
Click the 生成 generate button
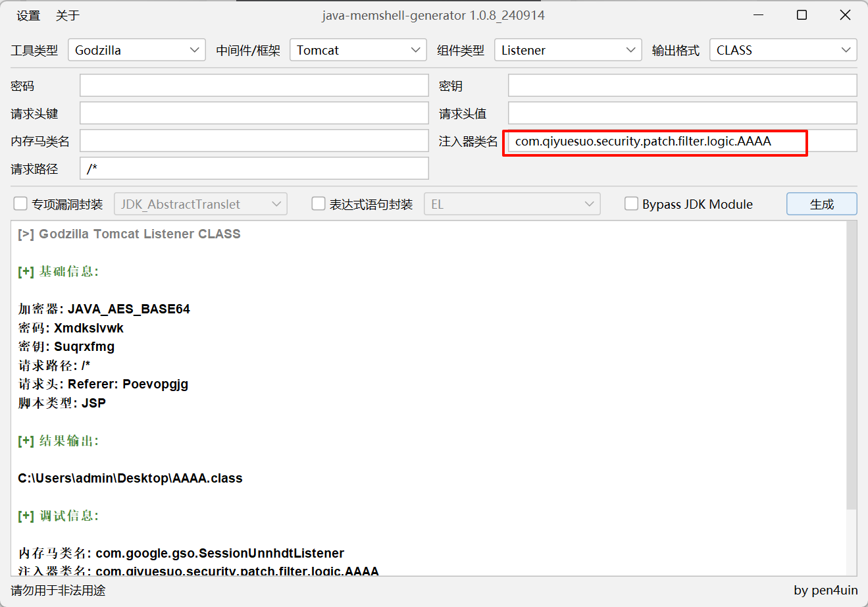[821, 203]
